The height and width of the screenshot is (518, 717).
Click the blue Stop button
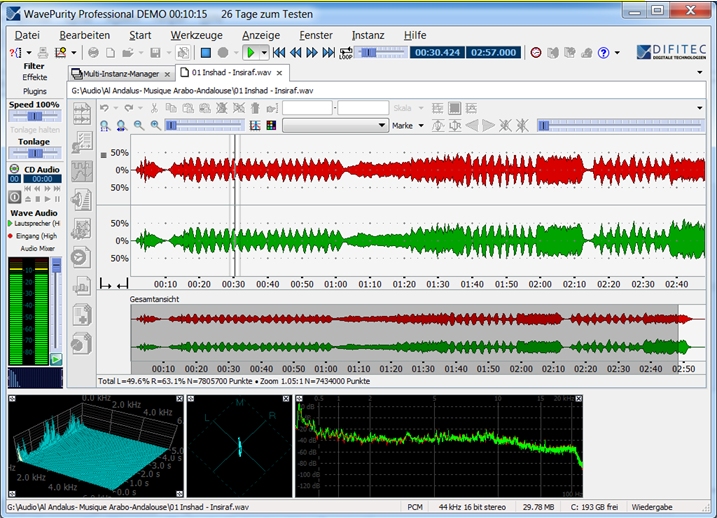click(x=206, y=52)
